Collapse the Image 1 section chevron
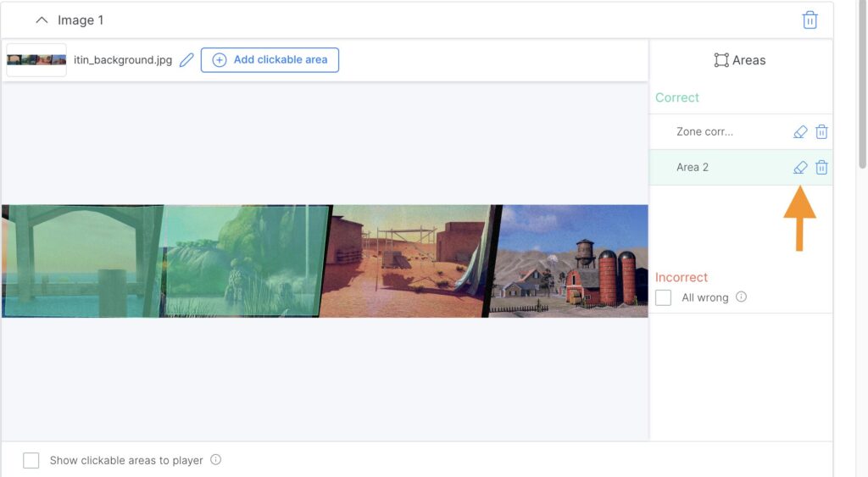Viewport: 868px width, 477px height. [42, 20]
